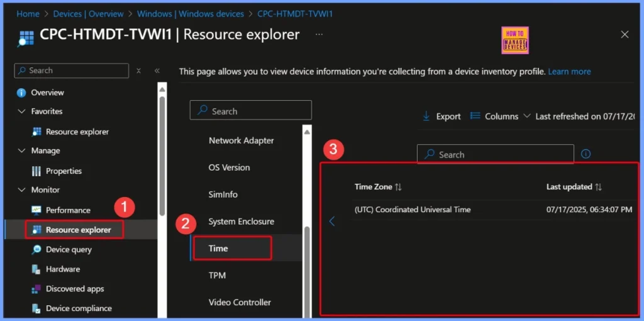644x321 pixels.
Task: Go to the Devices | Overview breadcrumb
Action: pos(88,14)
